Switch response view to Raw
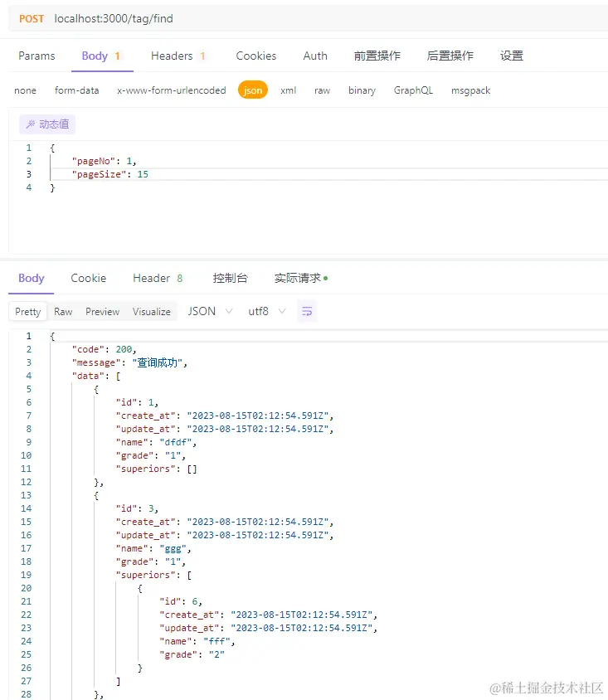This screenshot has height=700, width=608. click(63, 312)
